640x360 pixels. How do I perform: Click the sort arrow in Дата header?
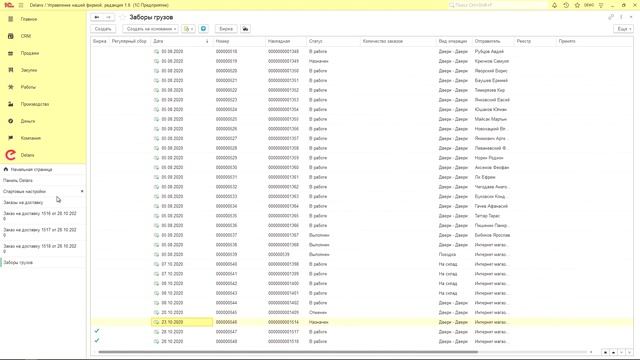click(207, 41)
